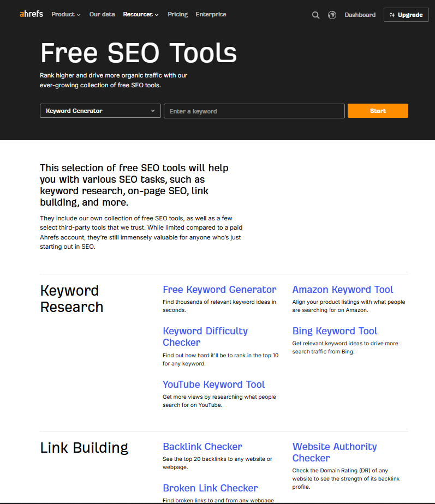
Task: Open the Dashboard link
Action: point(360,15)
